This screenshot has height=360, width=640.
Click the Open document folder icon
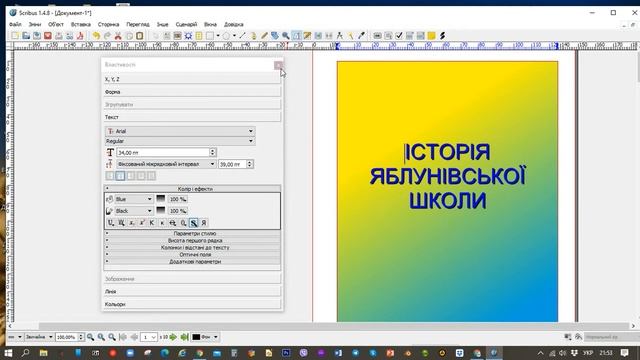coord(26,36)
